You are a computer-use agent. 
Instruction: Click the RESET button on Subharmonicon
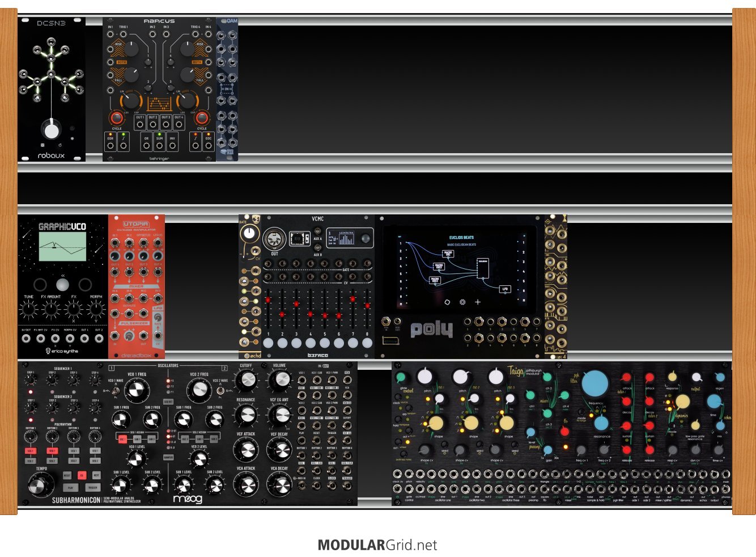67,475
